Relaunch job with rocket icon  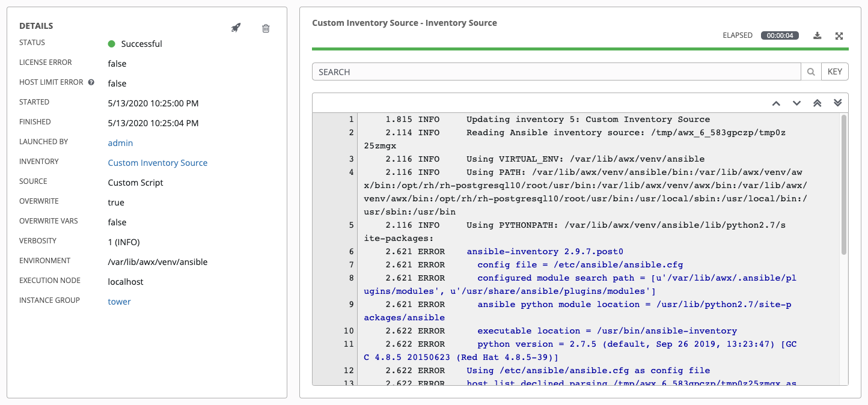236,28
